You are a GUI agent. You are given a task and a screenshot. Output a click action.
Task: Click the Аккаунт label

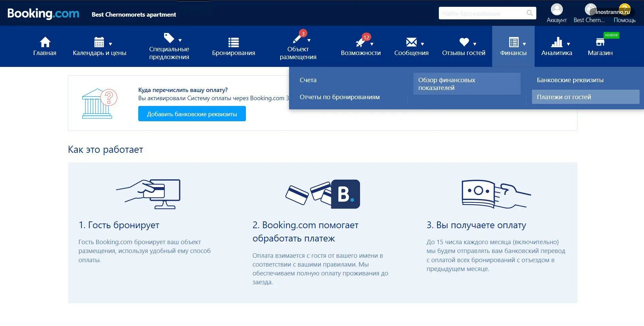coord(557,20)
